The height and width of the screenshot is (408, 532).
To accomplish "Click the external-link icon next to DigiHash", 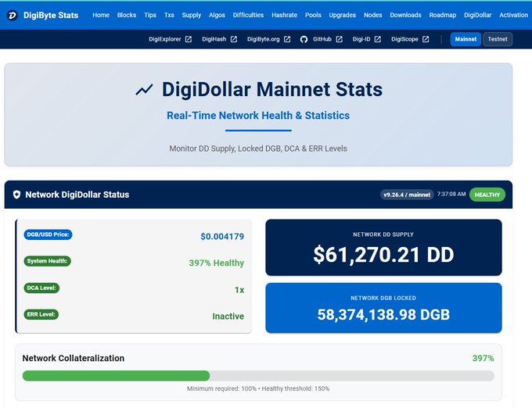I will click(x=234, y=39).
